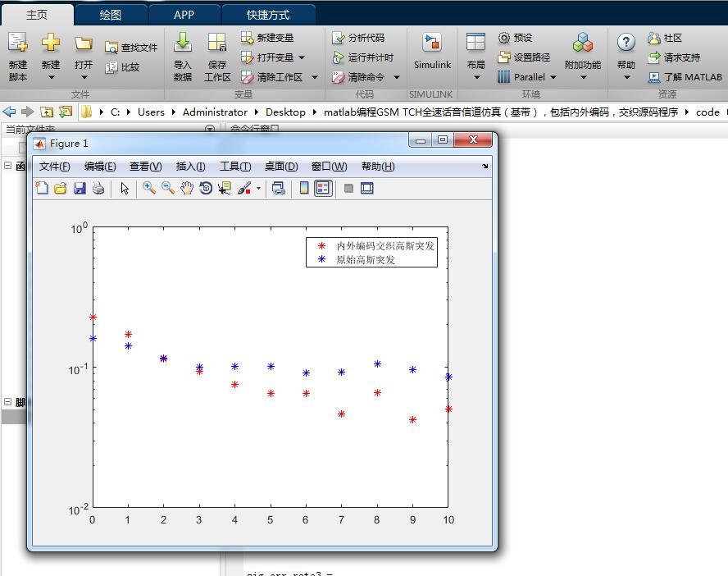The width and height of the screenshot is (728, 576).
Task: Click the New Figure toolbar icon
Action: [x=42, y=188]
